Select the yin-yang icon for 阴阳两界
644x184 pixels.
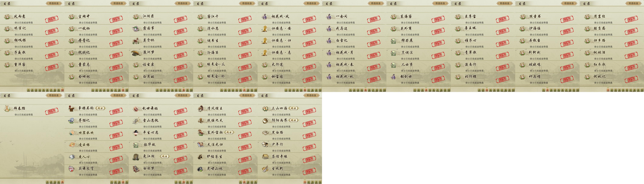coord(265,121)
